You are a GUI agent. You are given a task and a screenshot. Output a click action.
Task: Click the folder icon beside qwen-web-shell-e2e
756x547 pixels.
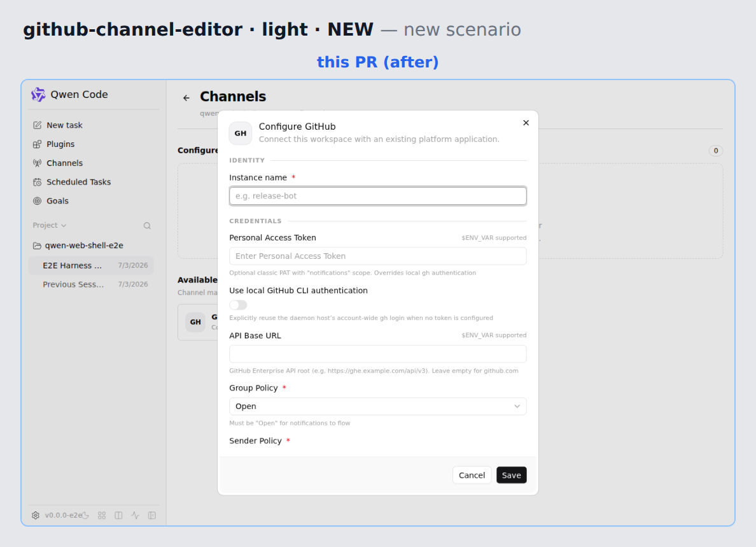click(37, 246)
